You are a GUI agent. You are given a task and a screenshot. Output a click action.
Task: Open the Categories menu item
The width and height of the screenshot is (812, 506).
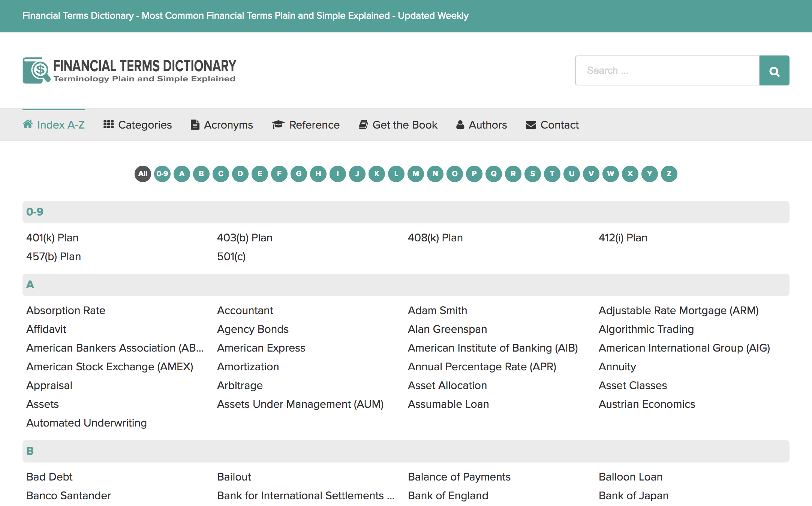[145, 125]
